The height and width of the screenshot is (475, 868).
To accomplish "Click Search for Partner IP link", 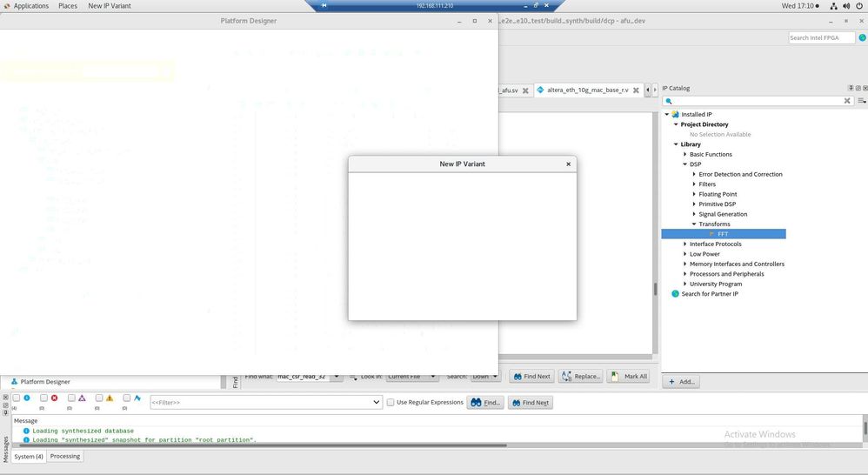I will pos(710,294).
